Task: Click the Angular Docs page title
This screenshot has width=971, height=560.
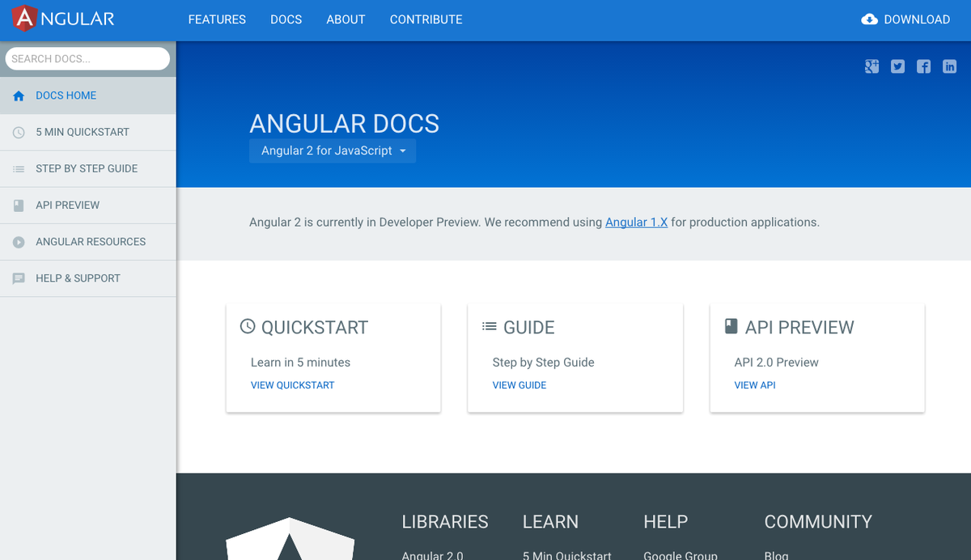Action: pos(344,124)
